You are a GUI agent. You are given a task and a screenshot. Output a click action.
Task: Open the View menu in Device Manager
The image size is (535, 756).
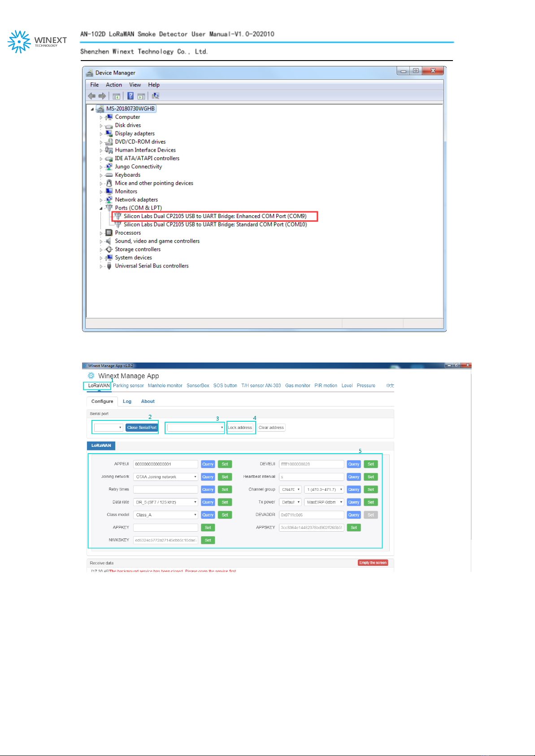click(x=135, y=85)
